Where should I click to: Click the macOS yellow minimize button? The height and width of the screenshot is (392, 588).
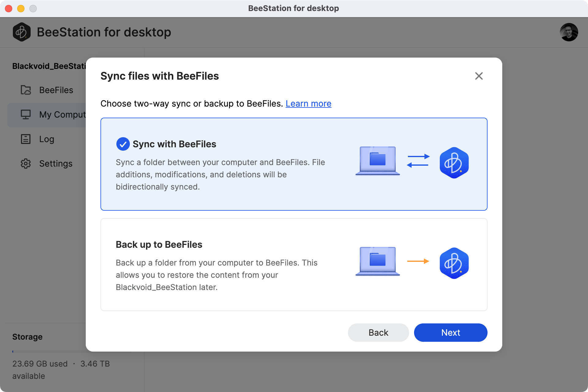21,9
